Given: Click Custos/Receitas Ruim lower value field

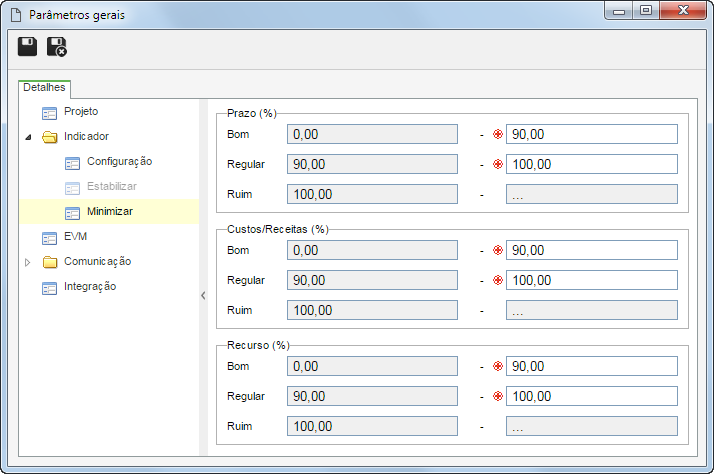Looking at the screenshot, I should point(372,310).
